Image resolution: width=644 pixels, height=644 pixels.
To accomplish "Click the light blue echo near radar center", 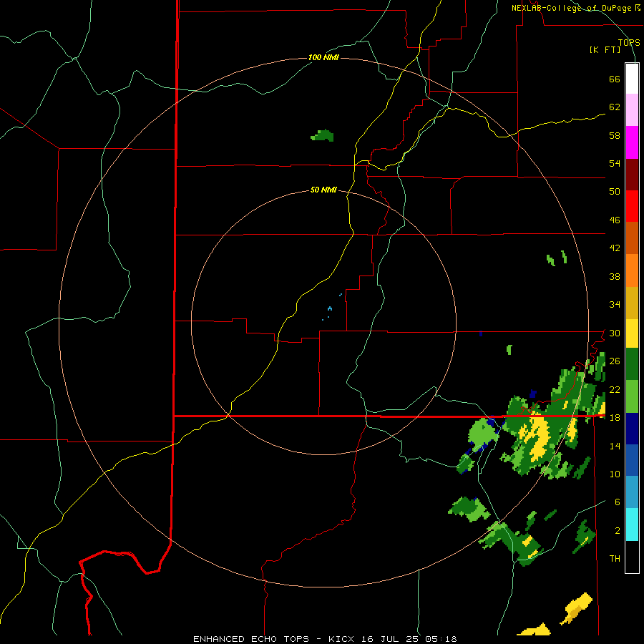I will coord(330,308).
